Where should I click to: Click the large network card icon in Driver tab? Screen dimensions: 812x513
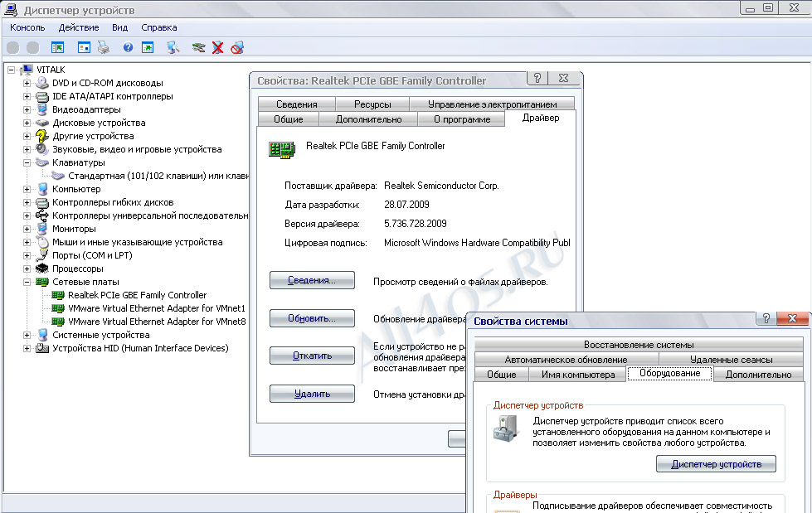coord(282,150)
